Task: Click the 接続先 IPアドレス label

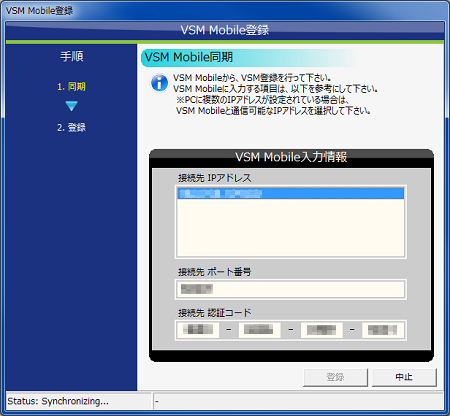Action: tap(215, 178)
